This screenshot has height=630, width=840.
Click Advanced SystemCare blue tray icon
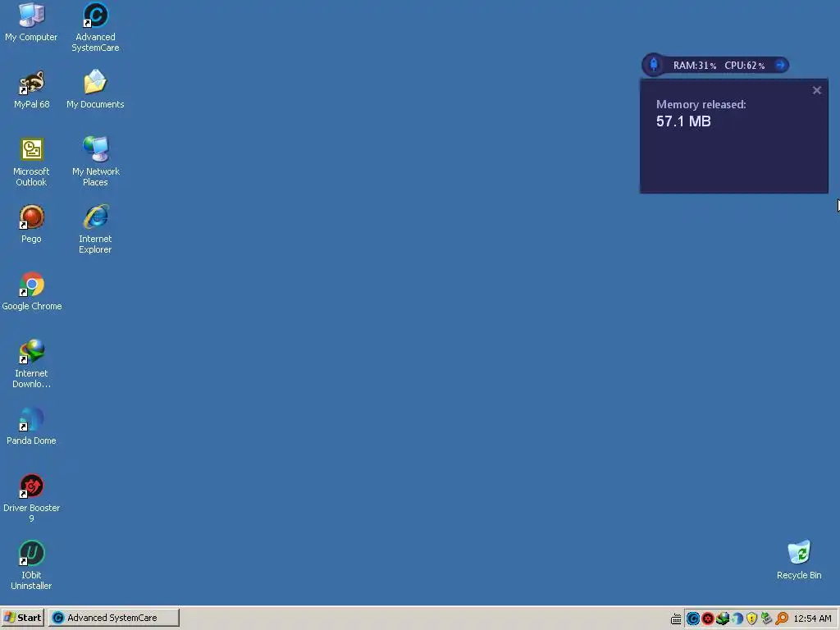click(x=692, y=619)
